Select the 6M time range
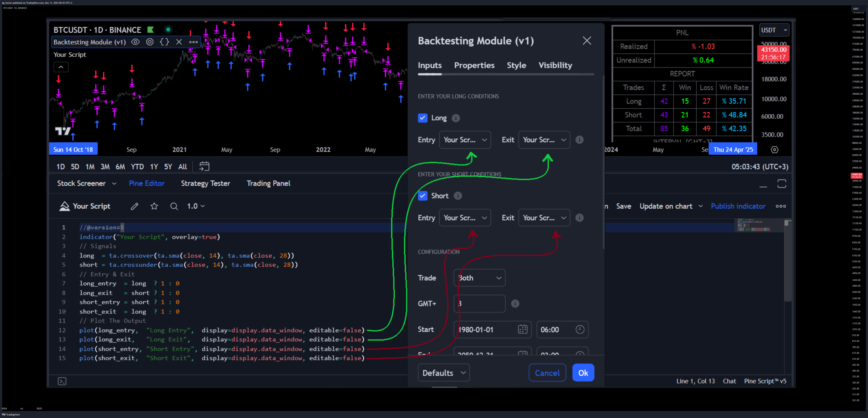Viewport: 868px width, 418px height. [120, 167]
